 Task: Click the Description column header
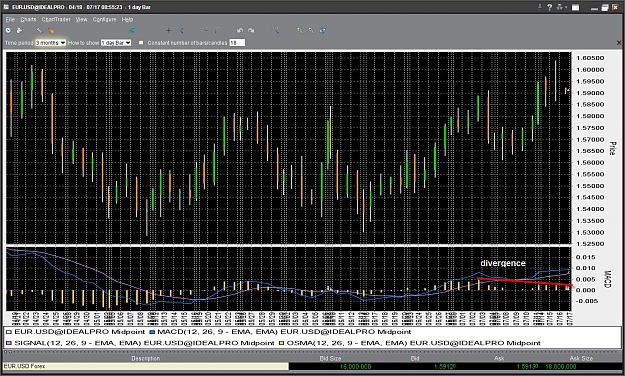(x=145, y=358)
